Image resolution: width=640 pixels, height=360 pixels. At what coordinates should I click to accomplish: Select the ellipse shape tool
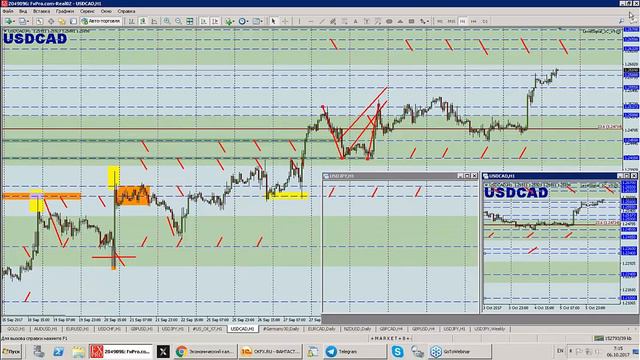tap(389, 21)
